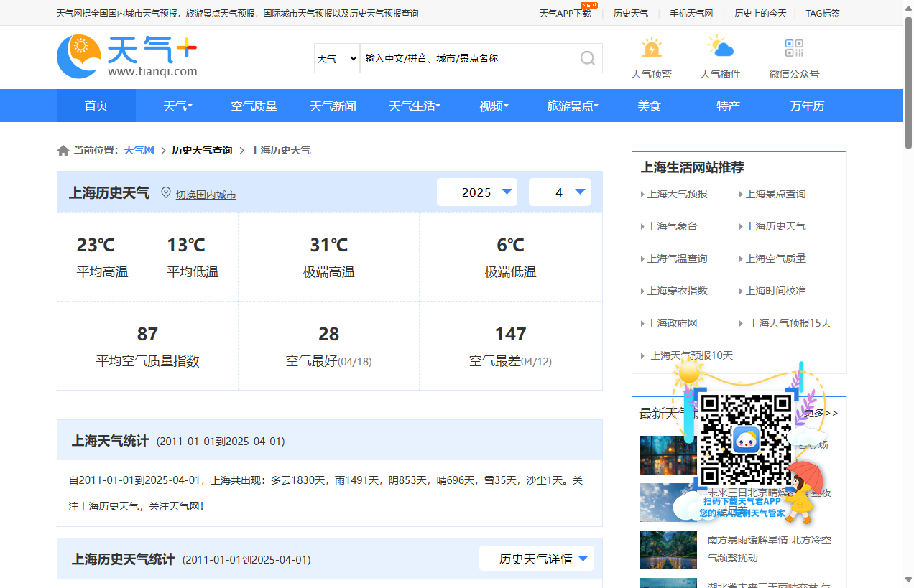Screen dimensions: 914x588
Task: Click the search magnifier icon
Action: click(x=587, y=58)
